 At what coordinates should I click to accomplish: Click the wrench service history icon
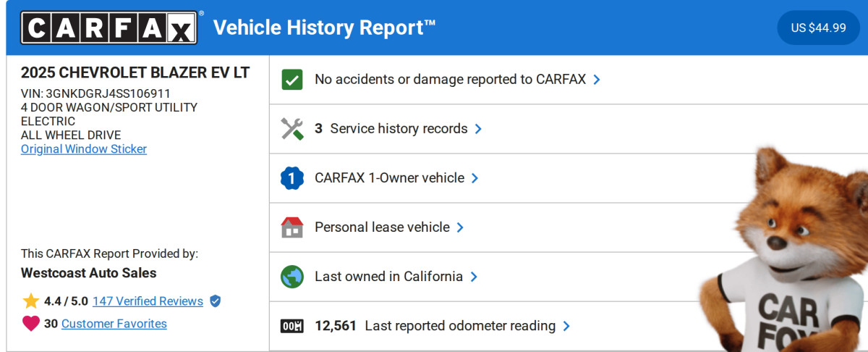[x=292, y=129]
